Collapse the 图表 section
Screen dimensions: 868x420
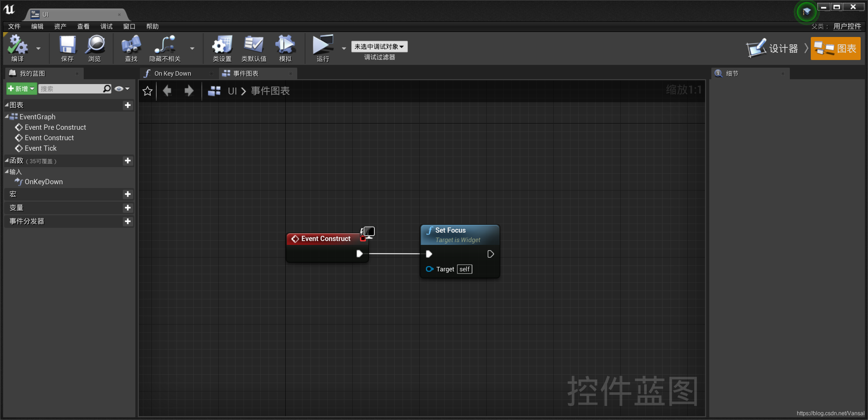tap(7, 105)
